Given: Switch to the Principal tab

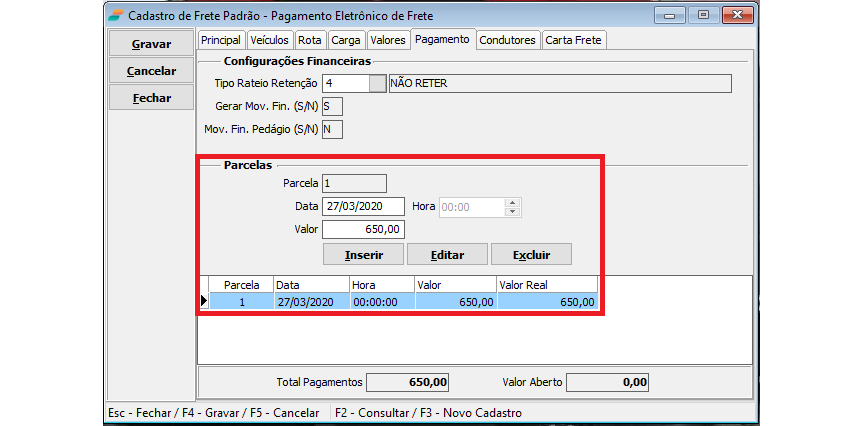Looking at the screenshot, I should [x=221, y=40].
